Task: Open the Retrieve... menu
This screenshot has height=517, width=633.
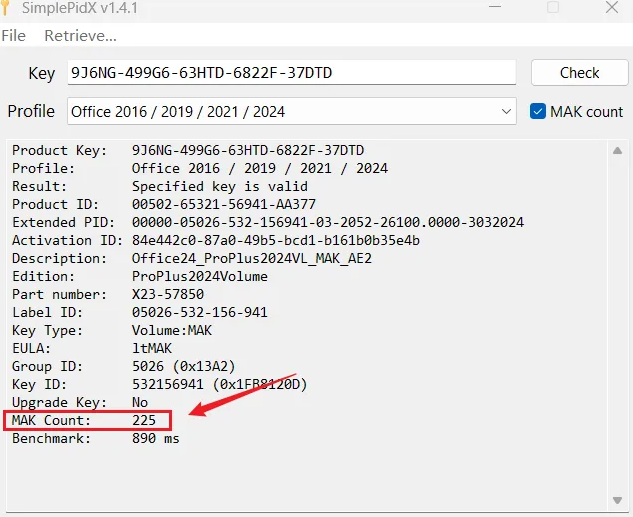Action: coord(80,36)
